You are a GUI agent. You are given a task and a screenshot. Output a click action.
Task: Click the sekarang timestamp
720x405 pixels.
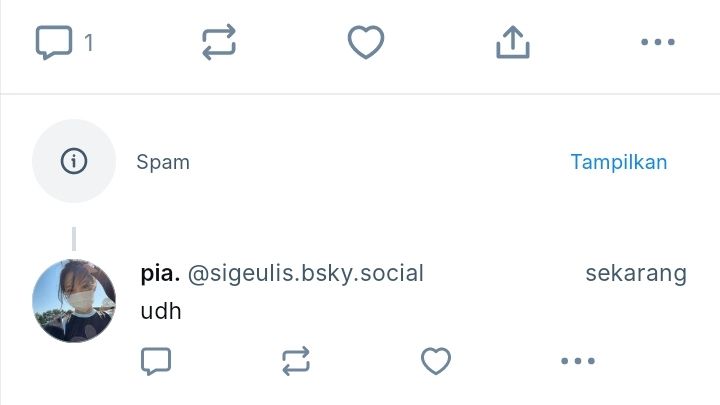point(636,274)
